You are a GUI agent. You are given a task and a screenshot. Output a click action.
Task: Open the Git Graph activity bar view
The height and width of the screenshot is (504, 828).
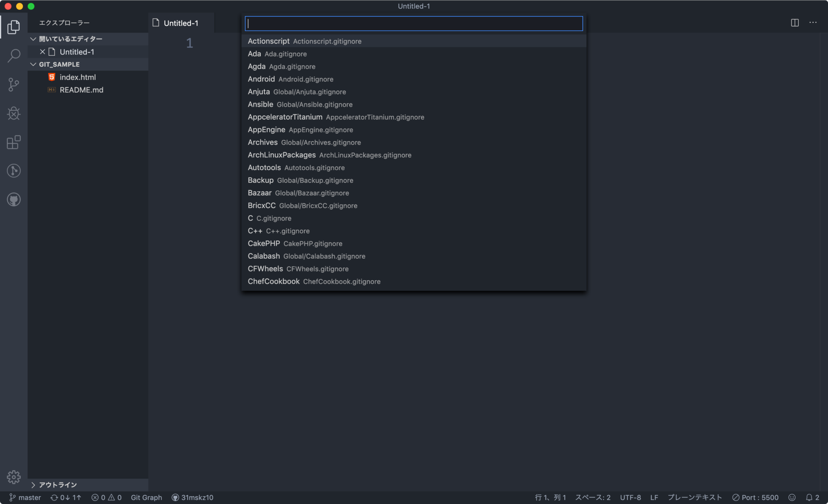14,171
